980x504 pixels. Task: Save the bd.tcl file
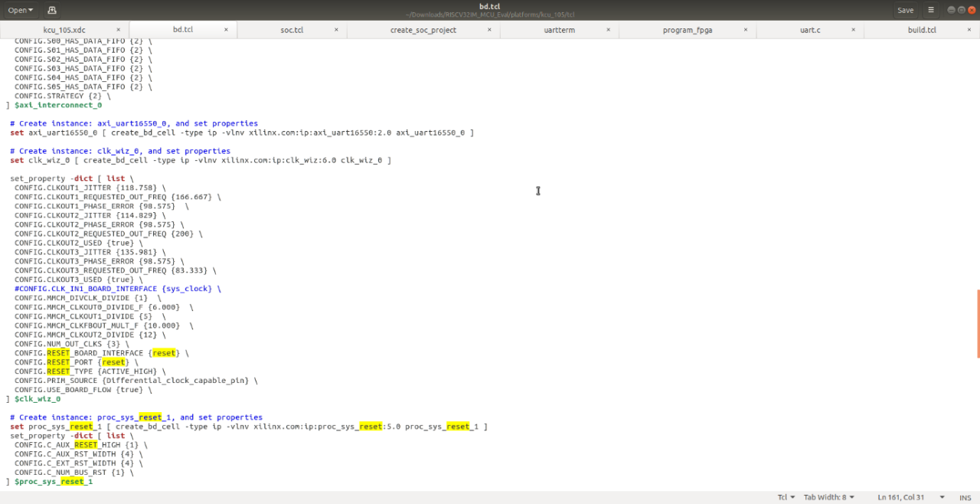[x=905, y=10]
